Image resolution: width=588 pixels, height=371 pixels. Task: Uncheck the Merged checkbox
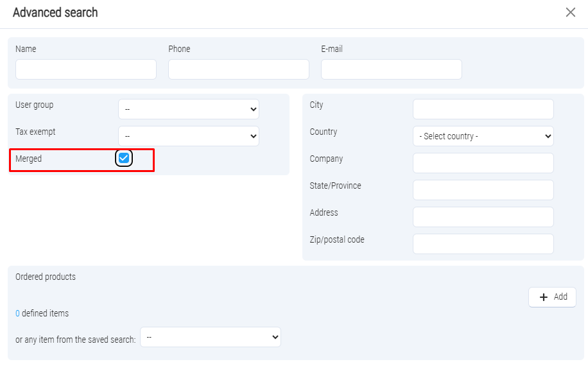pyautogui.click(x=124, y=159)
